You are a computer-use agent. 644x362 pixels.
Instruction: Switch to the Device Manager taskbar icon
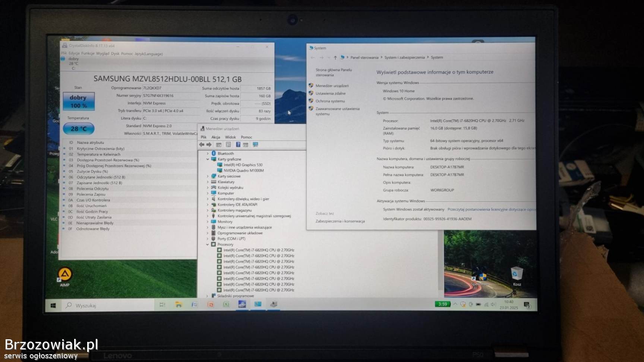pyautogui.click(x=274, y=304)
